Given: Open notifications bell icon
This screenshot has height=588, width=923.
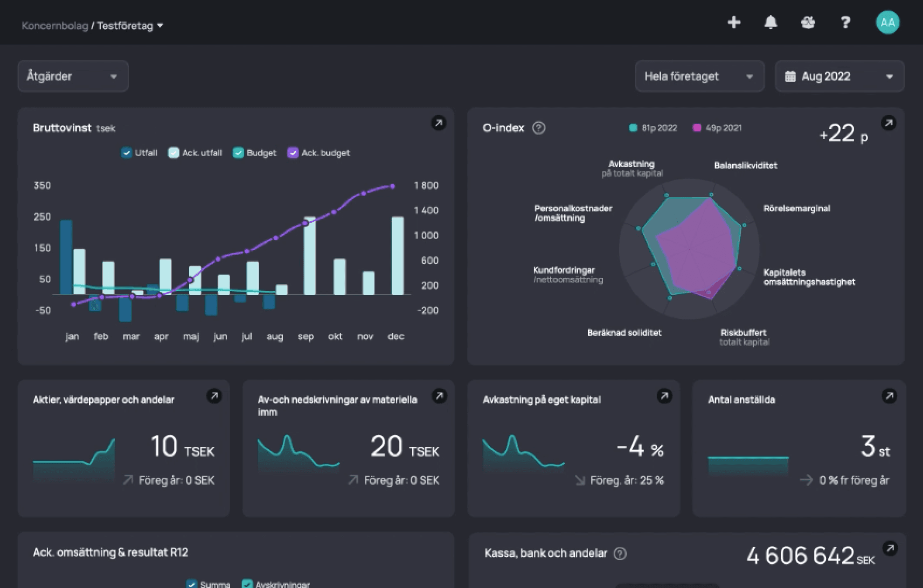Looking at the screenshot, I should [x=771, y=23].
